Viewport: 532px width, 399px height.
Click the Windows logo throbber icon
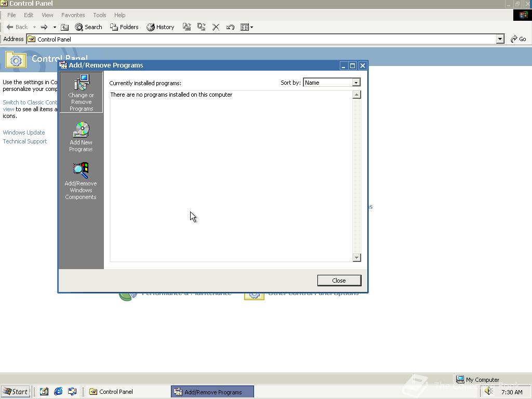(x=523, y=15)
